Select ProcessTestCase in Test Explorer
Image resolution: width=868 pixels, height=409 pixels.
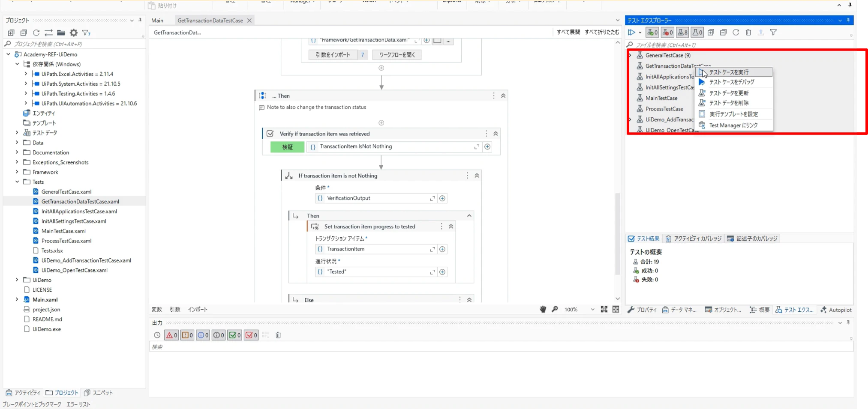(664, 109)
